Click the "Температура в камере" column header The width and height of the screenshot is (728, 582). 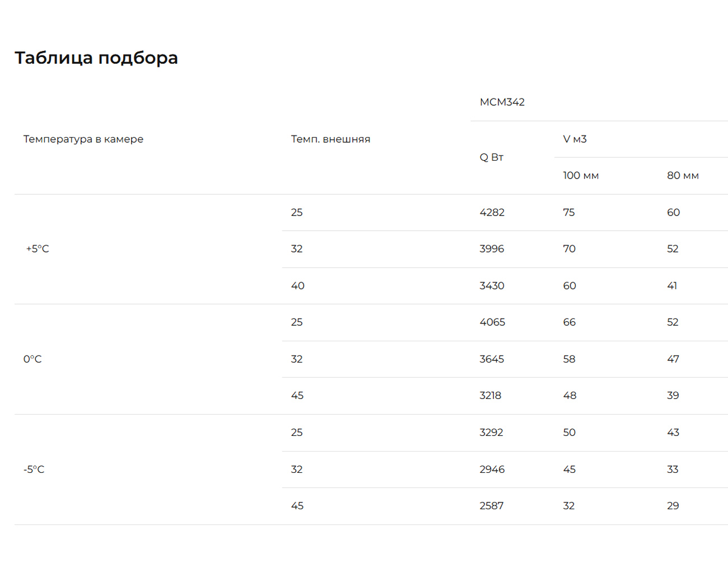coord(83,139)
